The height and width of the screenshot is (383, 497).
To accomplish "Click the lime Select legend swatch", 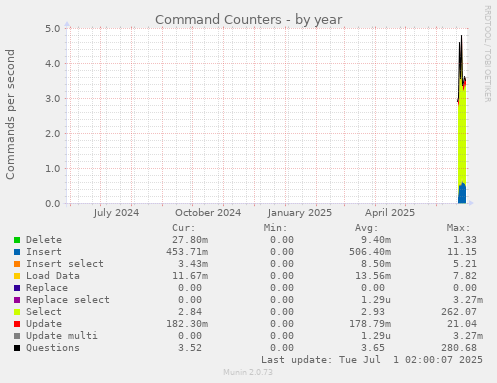I will [x=17, y=312].
